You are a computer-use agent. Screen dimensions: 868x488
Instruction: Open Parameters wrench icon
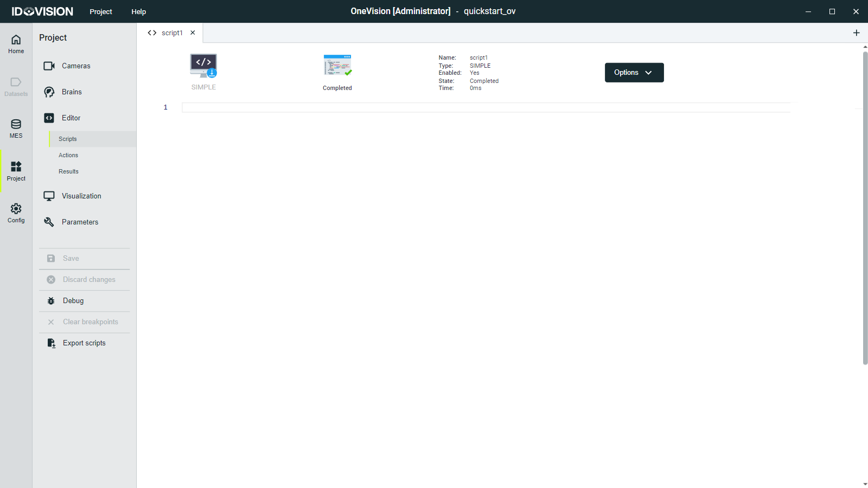(49, 222)
